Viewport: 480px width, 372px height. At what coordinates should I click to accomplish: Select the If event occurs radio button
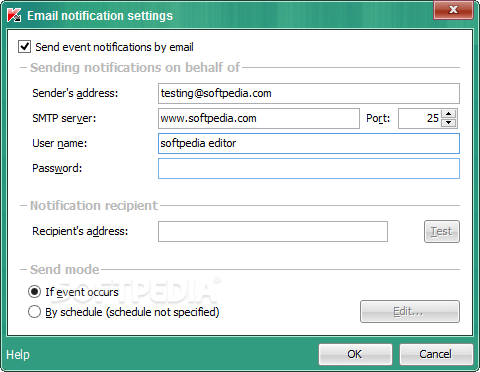coord(35,292)
